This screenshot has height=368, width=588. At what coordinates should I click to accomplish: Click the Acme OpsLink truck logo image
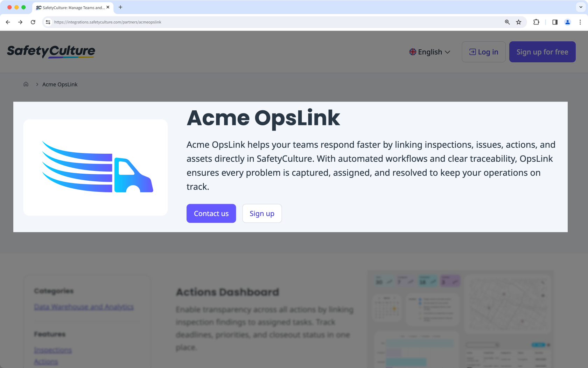pyautogui.click(x=95, y=167)
